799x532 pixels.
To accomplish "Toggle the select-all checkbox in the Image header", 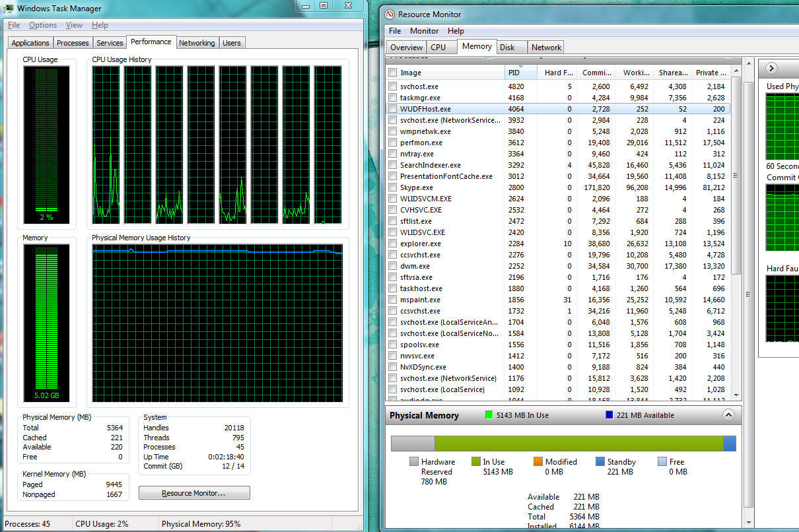I will (x=393, y=73).
